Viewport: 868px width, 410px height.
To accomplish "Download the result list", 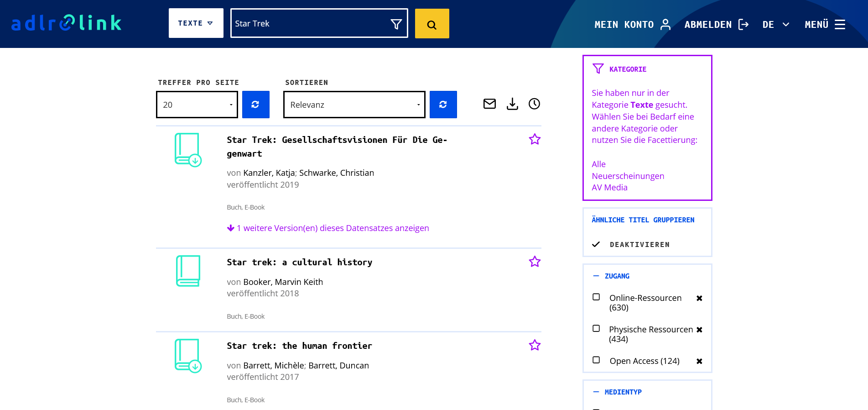I will [512, 104].
